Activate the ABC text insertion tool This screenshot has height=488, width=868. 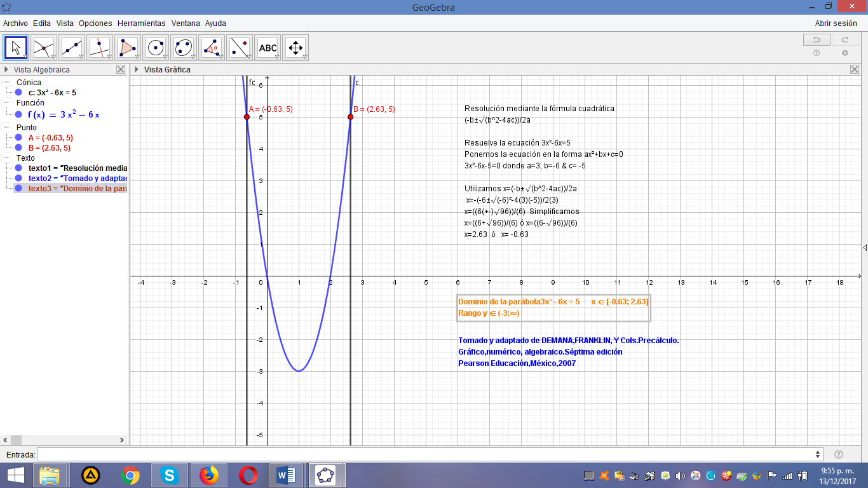pyautogui.click(x=267, y=47)
